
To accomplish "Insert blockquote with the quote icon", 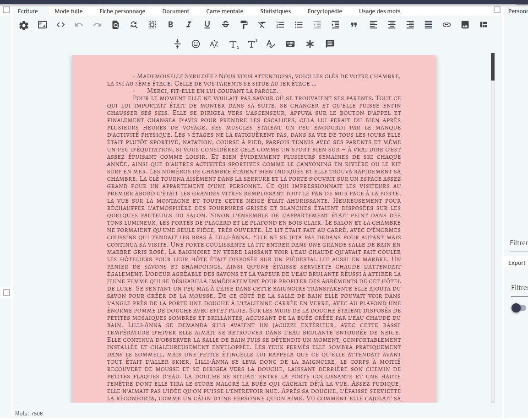I will 354,25.
